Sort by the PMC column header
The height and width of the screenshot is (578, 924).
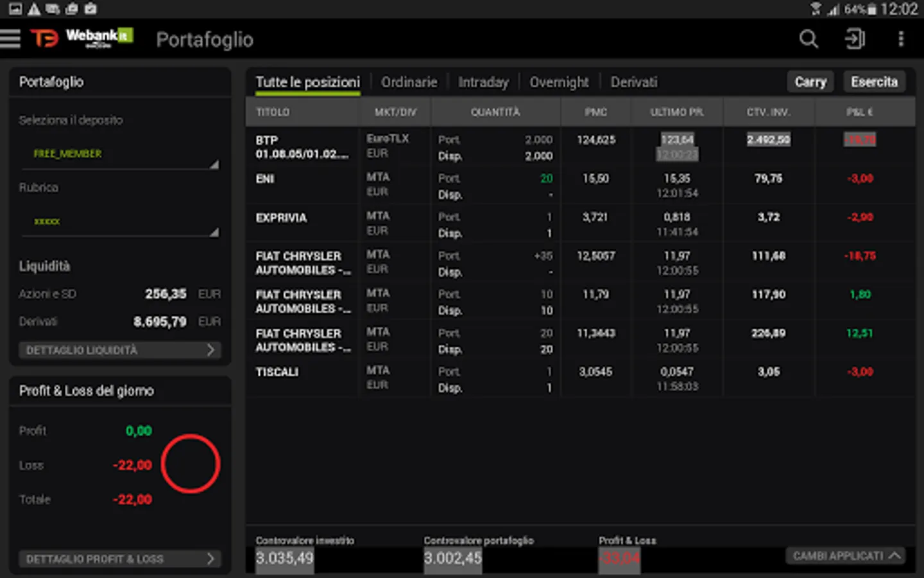(x=596, y=112)
